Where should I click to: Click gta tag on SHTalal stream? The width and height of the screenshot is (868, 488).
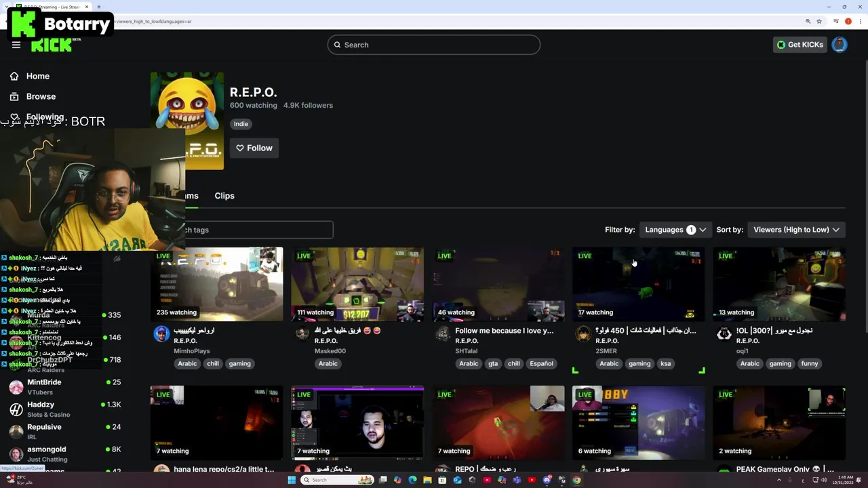point(493,364)
